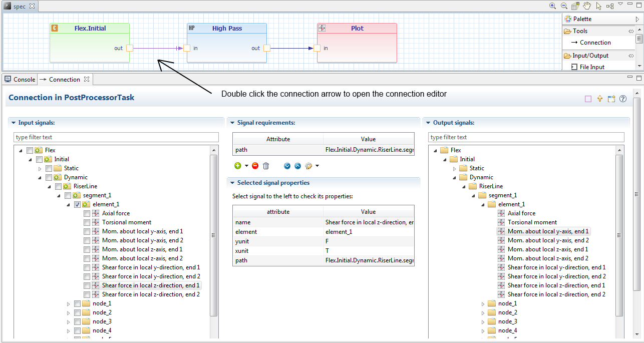
Task: Open the dropdown beside the green add icon
Action: (247, 166)
